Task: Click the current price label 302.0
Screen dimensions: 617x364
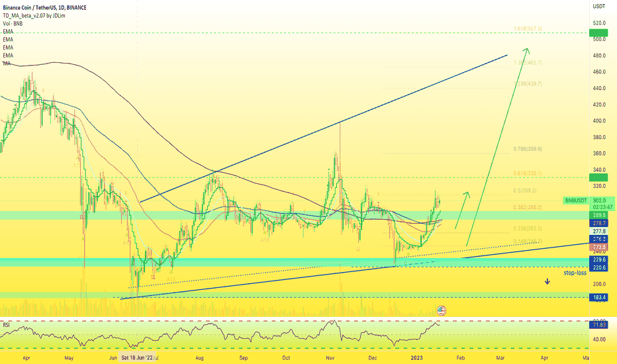Action: [x=599, y=201]
